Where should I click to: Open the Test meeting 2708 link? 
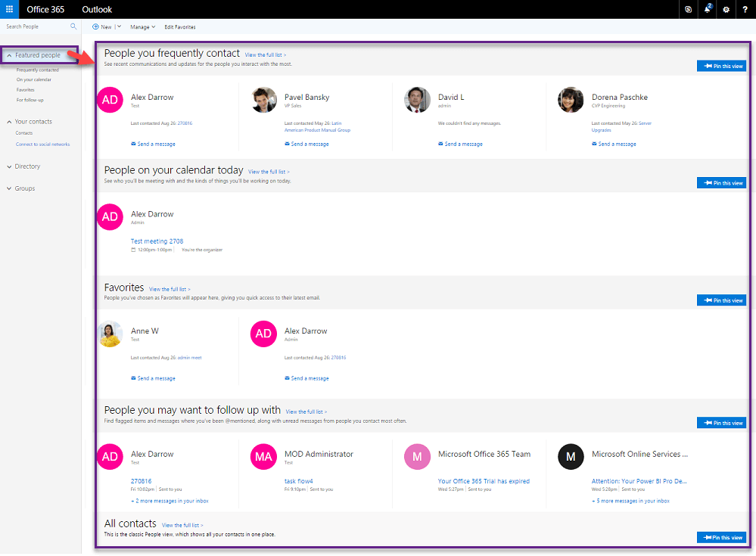(157, 241)
